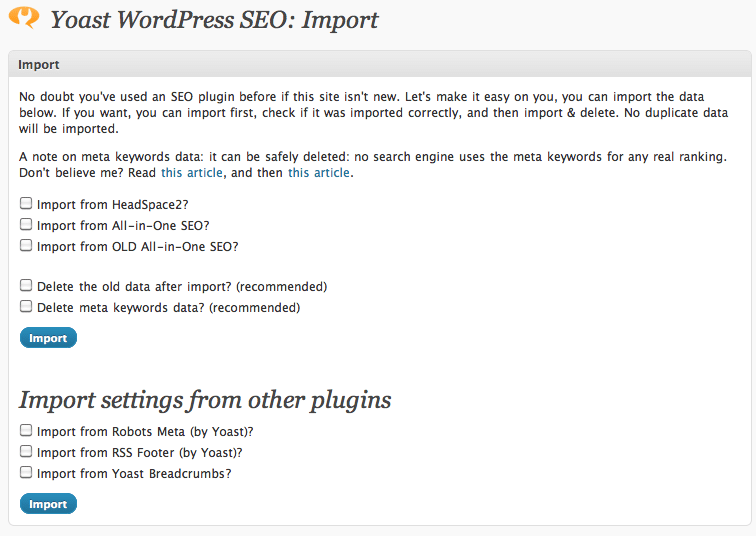Enable Delete the old data after import
This screenshot has width=756, height=536.
tap(26, 285)
